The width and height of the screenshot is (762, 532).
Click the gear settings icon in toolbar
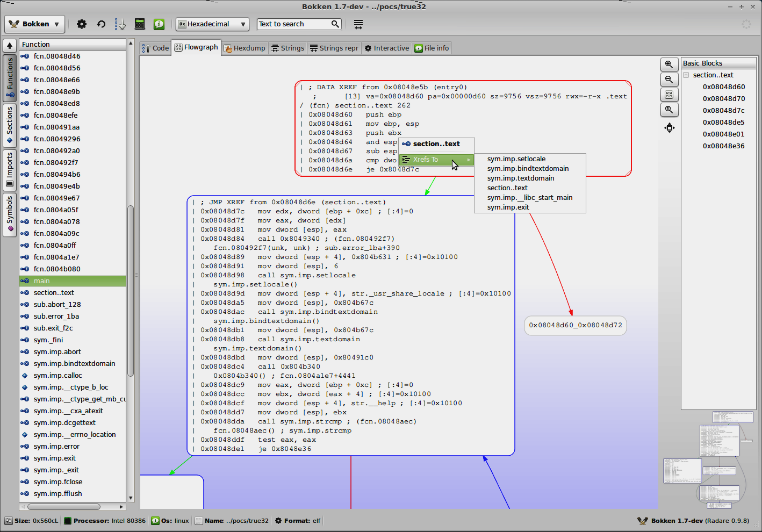pos(82,24)
